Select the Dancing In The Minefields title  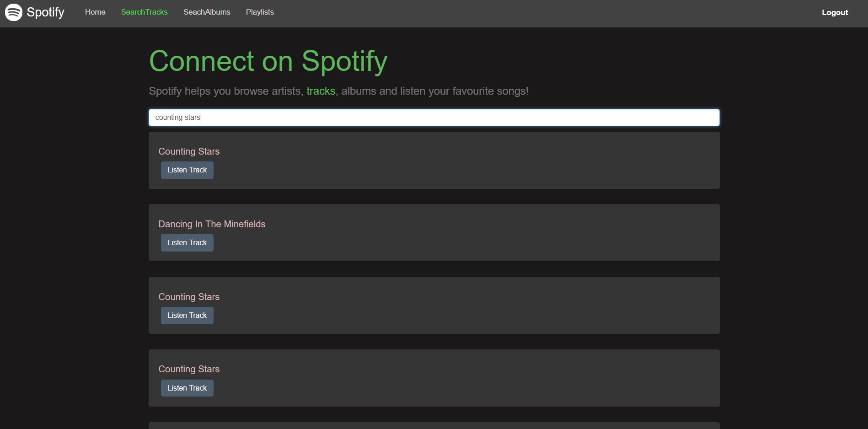(x=212, y=224)
